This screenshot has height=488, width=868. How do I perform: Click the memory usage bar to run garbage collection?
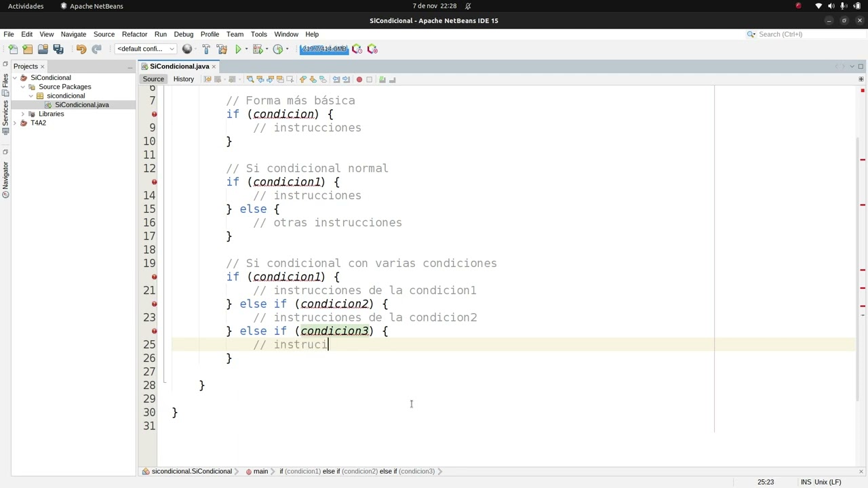coord(324,49)
